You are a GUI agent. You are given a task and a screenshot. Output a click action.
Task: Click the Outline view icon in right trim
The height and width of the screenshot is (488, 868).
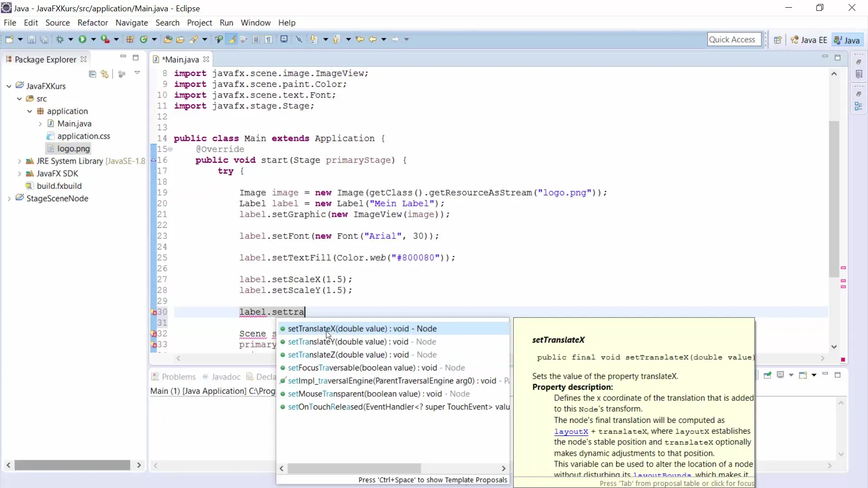(x=859, y=106)
